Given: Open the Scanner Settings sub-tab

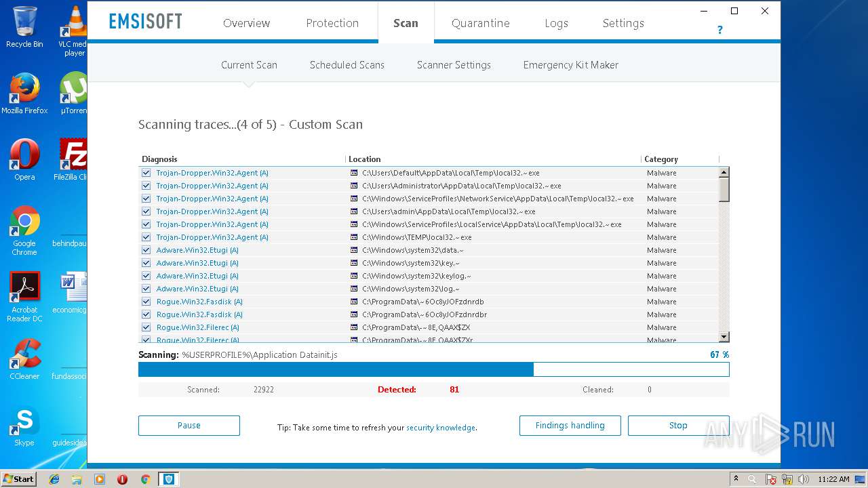Looking at the screenshot, I should pyautogui.click(x=454, y=65).
